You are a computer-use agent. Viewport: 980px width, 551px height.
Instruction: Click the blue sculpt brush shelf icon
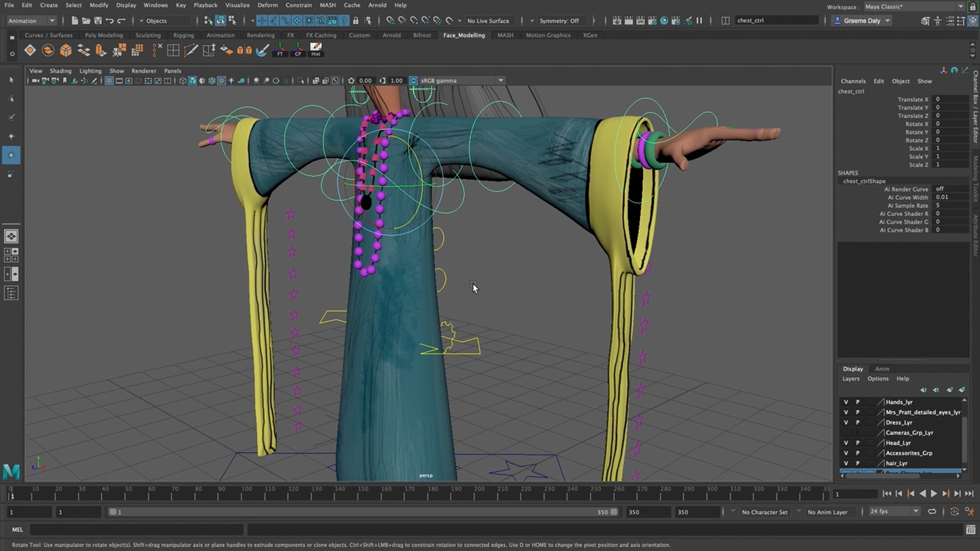(262, 50)
